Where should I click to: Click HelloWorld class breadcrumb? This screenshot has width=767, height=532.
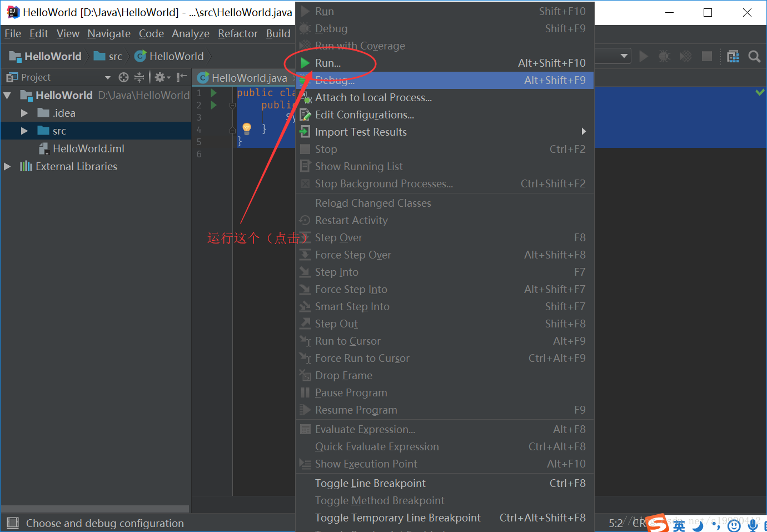click(x=170, y=56)
